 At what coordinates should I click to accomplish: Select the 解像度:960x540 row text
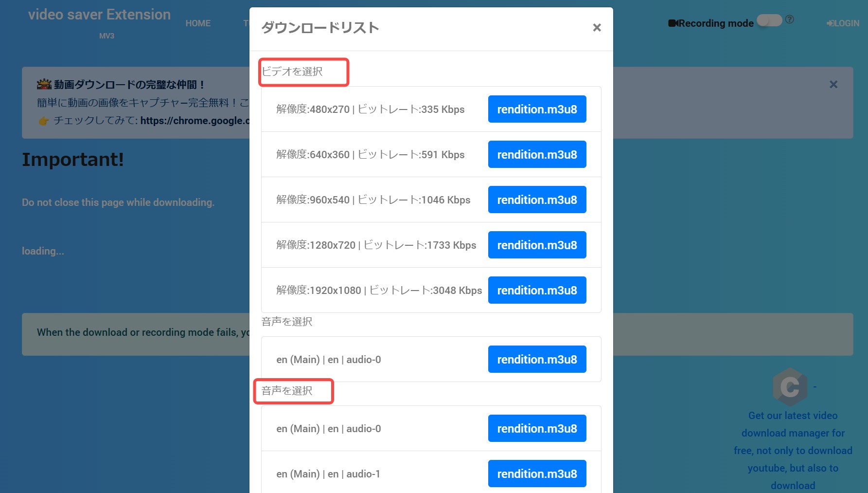tap(373, 200)
